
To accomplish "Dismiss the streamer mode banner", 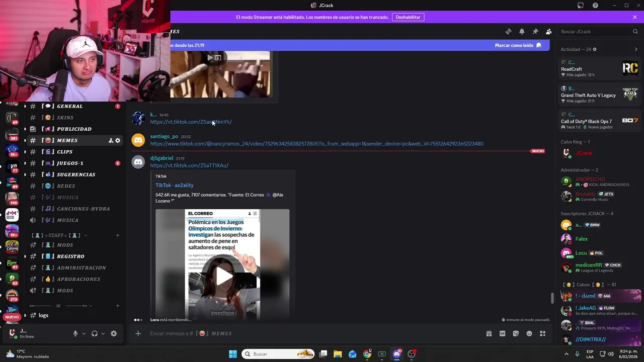I will (x=635, y=17).
